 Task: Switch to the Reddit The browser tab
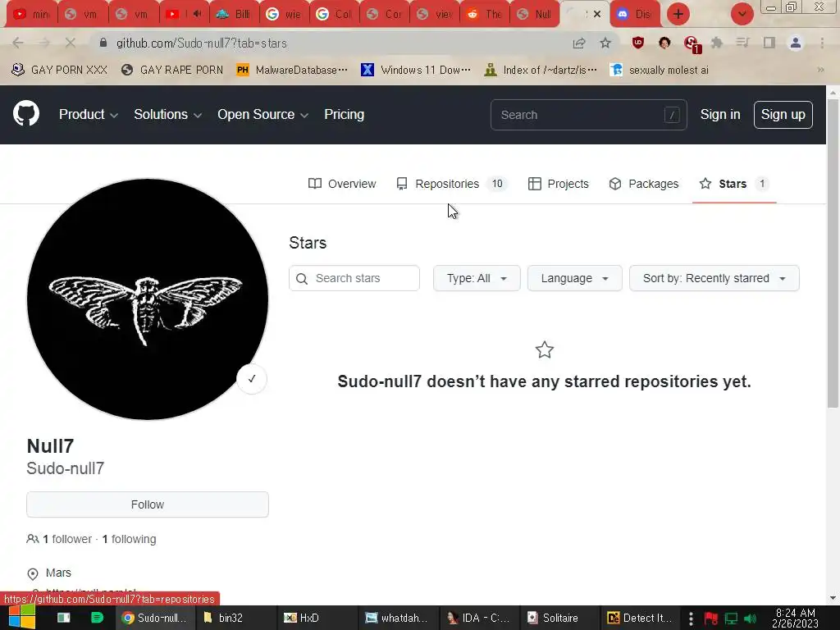click(x=484, y=14)
